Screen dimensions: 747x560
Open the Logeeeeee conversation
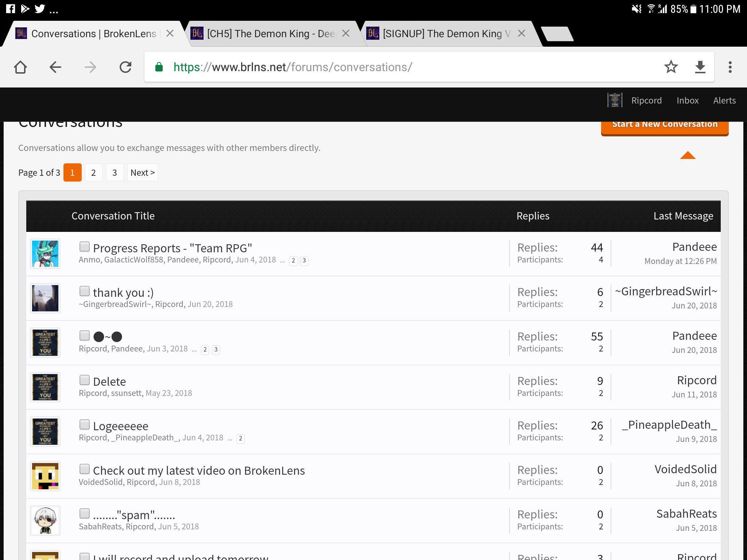click(x=121, y=426)
